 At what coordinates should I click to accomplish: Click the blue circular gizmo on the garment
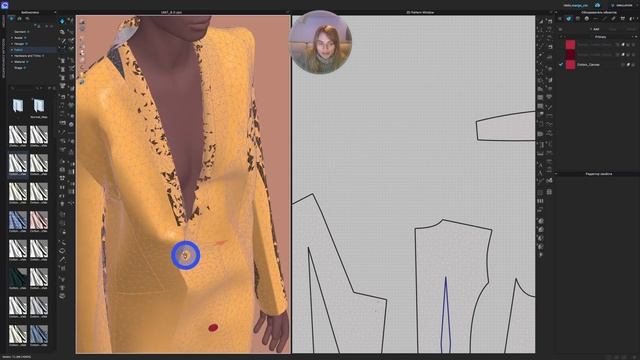coord(186,255)
